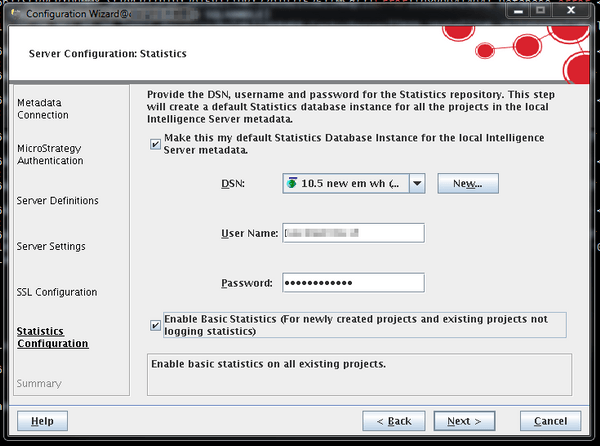
Task: Select Statistics Configuration step
Action: pos(53,337)
